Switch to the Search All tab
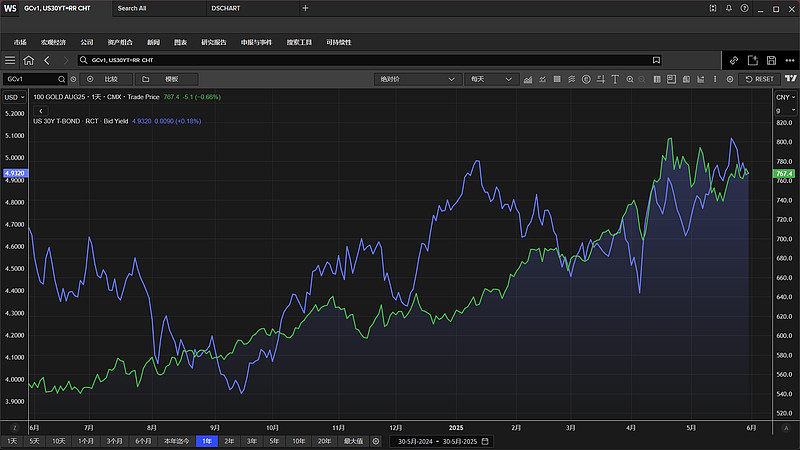 [132, 8]
